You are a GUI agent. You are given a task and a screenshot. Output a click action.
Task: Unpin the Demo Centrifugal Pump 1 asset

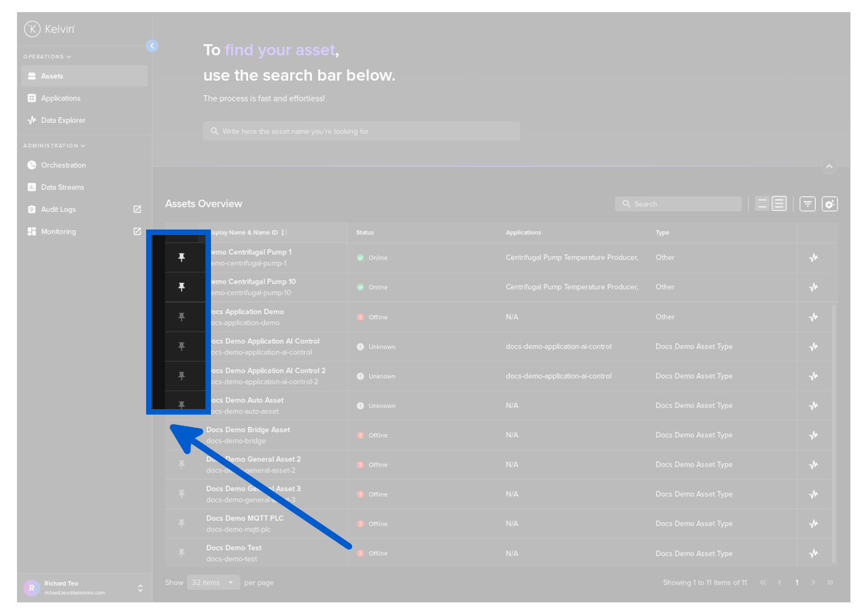point(182,258)
